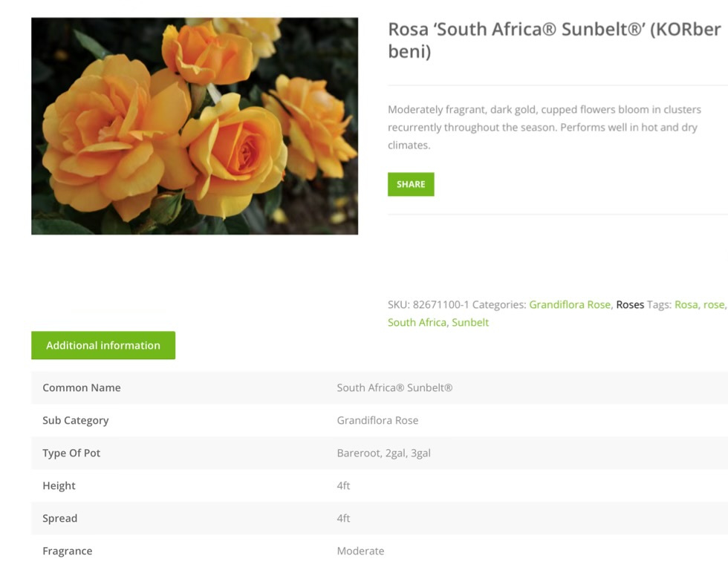
Task: Click the Grandiflora Rose value in the table
Action: coord(377,421)
